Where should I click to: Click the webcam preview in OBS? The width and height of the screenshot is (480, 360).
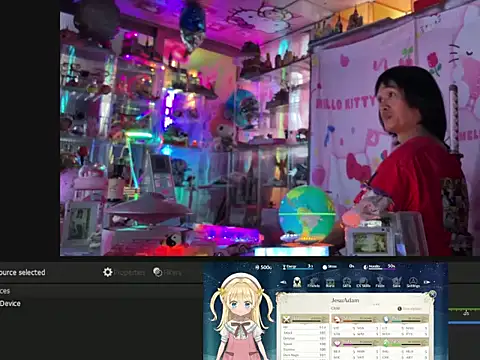pos(270,128)
